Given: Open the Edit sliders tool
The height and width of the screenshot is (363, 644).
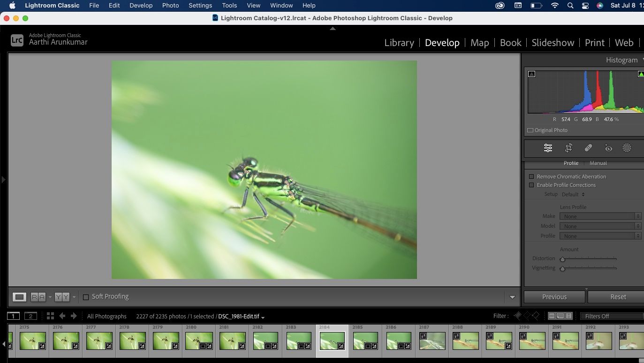Looking at the screenshot, I should [x=548, y=148].
